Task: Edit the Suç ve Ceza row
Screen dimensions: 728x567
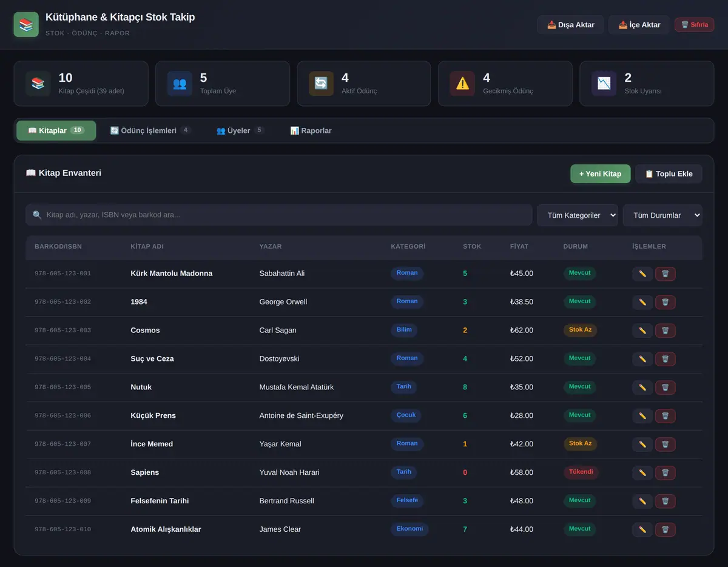Action: [642, 359]
